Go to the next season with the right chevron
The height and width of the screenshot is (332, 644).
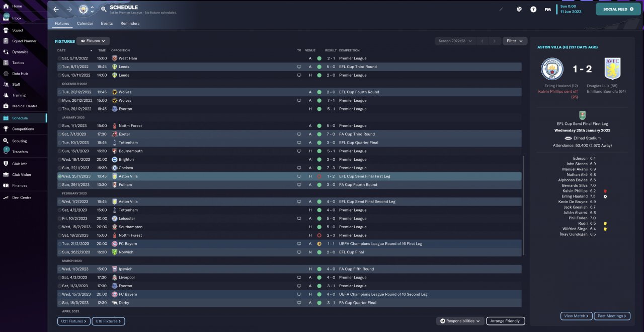point(495,41)
